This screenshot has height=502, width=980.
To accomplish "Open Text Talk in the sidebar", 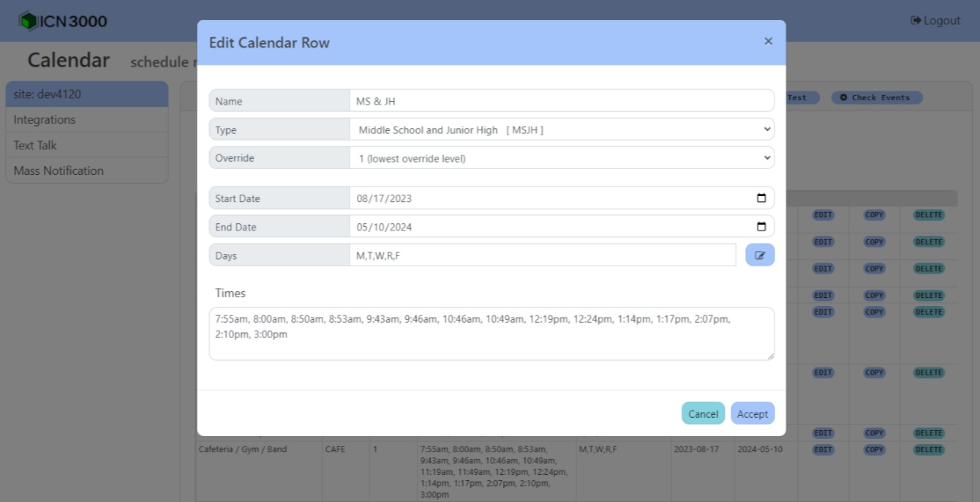I will 86,146.
